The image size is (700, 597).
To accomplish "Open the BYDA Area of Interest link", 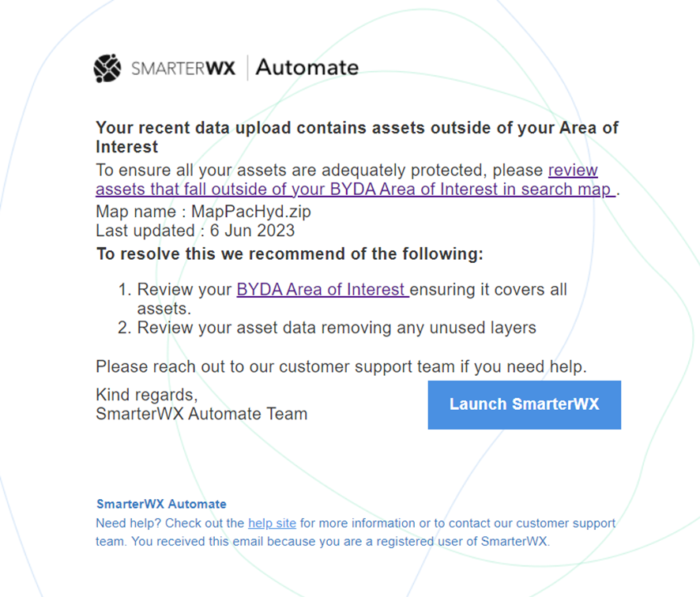I will click(x=322, y=290).
